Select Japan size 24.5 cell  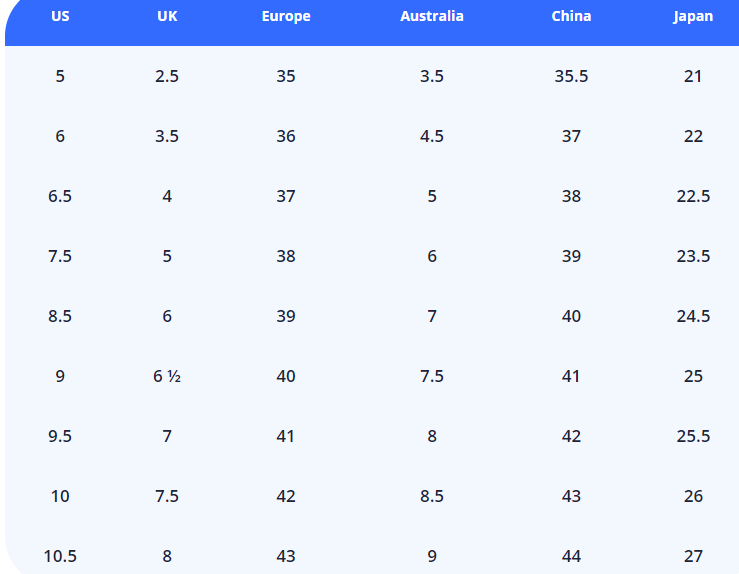click(x=693, y=316)
